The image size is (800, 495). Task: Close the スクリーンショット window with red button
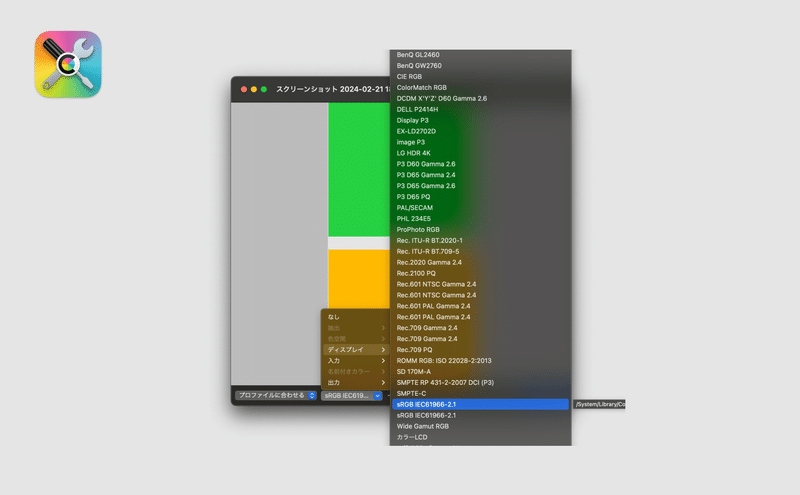[x=244, y=89]
